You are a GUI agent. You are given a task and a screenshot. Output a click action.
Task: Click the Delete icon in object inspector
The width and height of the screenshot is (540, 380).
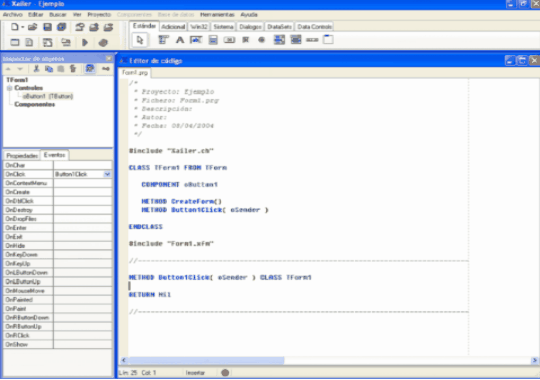73,69
